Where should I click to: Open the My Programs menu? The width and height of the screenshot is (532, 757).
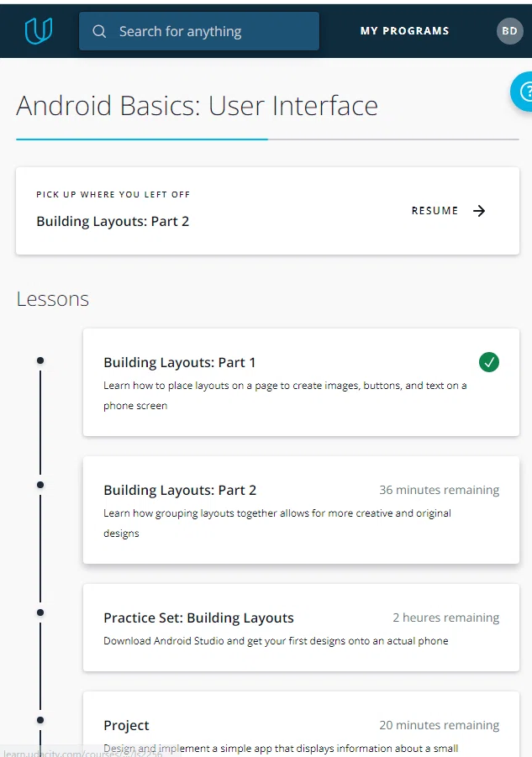pyautogui.click(x=404, y=31)
